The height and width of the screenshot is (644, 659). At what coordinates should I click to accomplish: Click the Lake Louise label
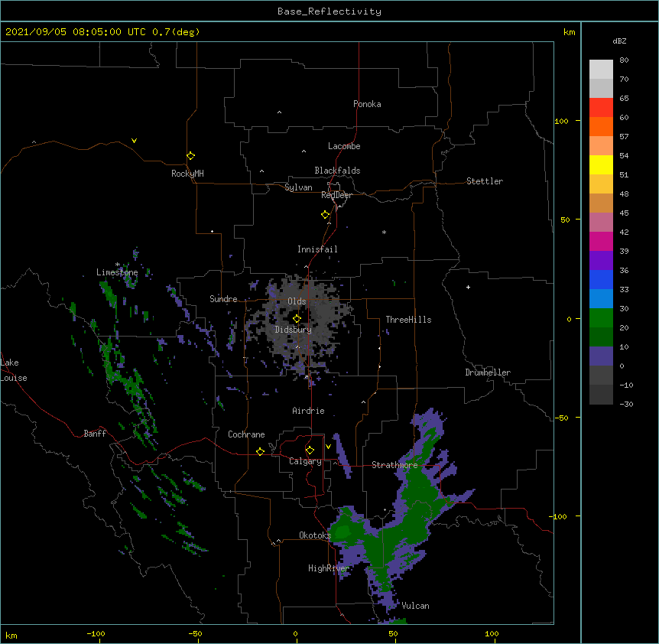[x=14, y=370]
